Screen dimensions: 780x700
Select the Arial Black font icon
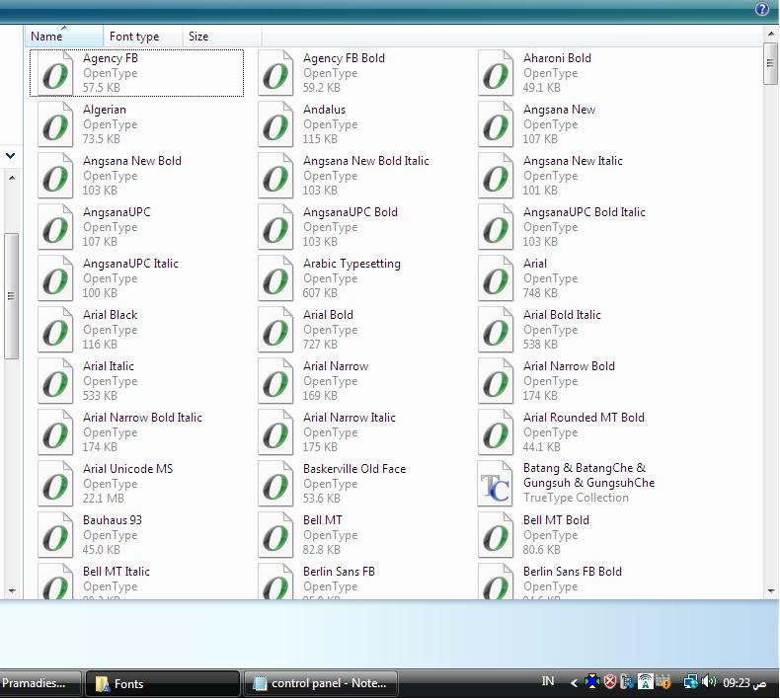coord(55,330)
